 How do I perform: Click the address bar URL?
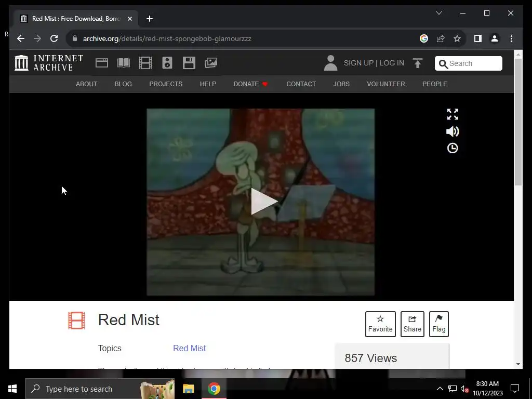167,38
